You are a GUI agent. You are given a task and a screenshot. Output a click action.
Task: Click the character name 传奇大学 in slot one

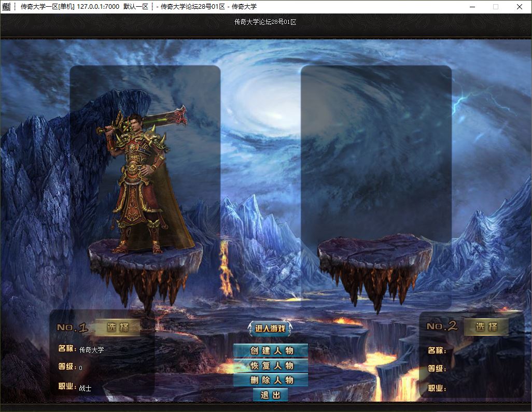point(92,350)
